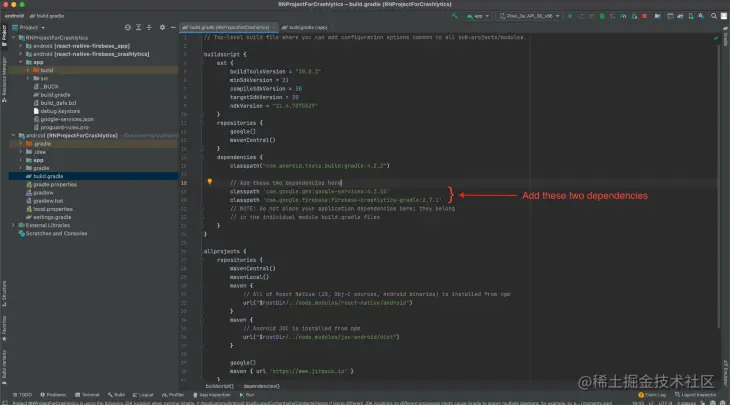Expand android [react-native-firebase_crashlytics] module
Viewport: 730px width, 405px height.
20,54
